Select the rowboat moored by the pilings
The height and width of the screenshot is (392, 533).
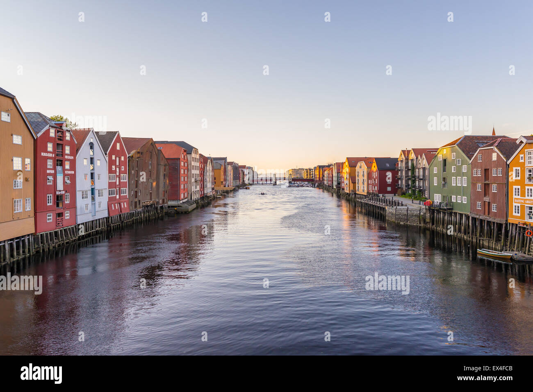click(494, 254)
